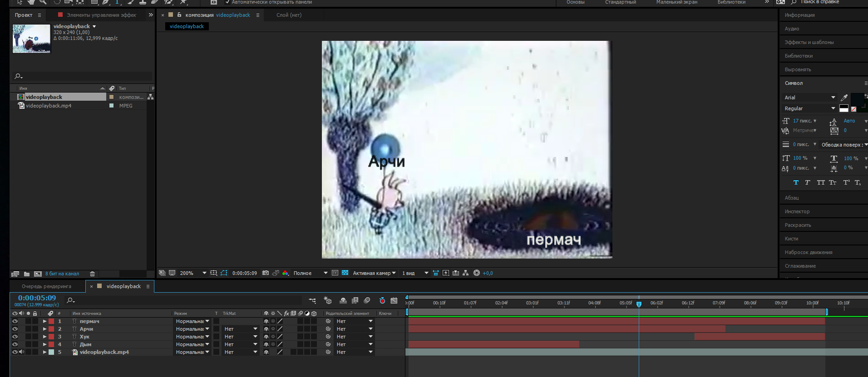868x377 pixels.
Task: Open the composition flowchart from the viewer bar
Action: 465,273
